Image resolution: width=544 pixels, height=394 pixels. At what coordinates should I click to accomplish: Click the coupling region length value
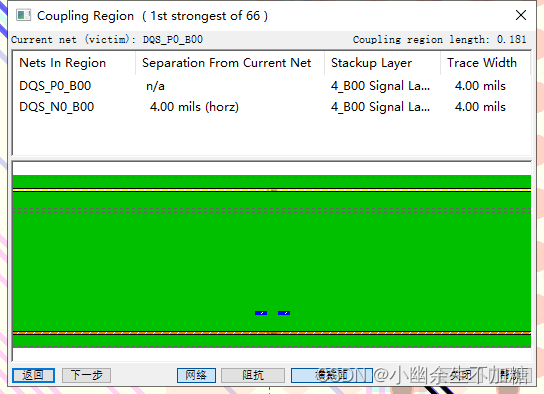(x=511, y=39)
